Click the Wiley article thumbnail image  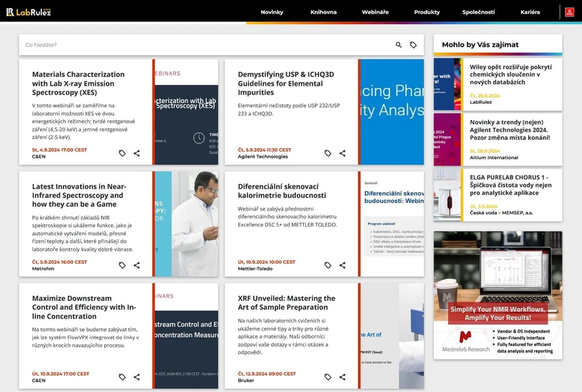(447, 84)
